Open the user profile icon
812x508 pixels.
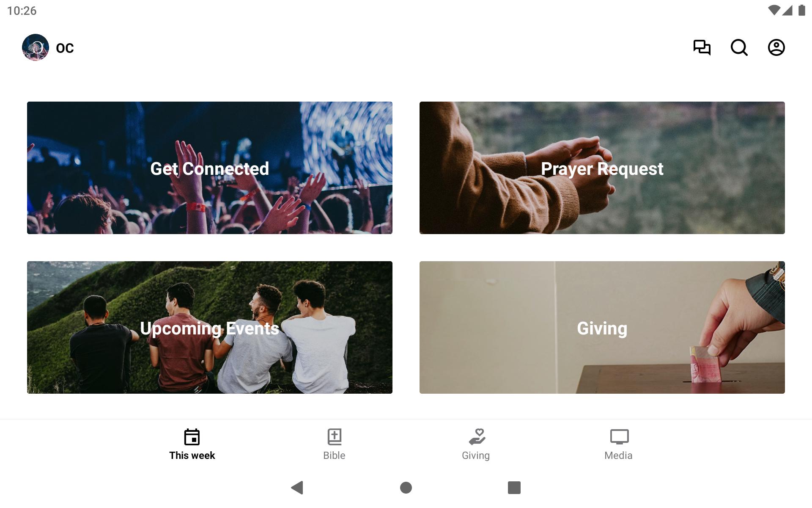(x=776, y=47)
